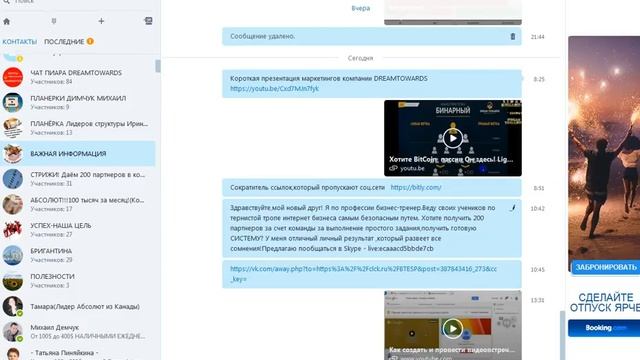Click Михаил Демчук profile avatar
640x360 pixels.
click(13, 331)
